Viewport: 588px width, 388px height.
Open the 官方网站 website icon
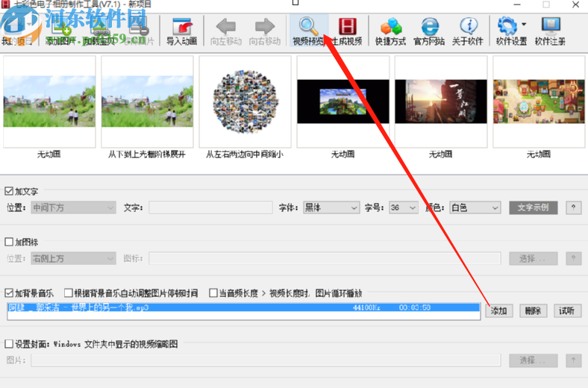coord(429,26)
